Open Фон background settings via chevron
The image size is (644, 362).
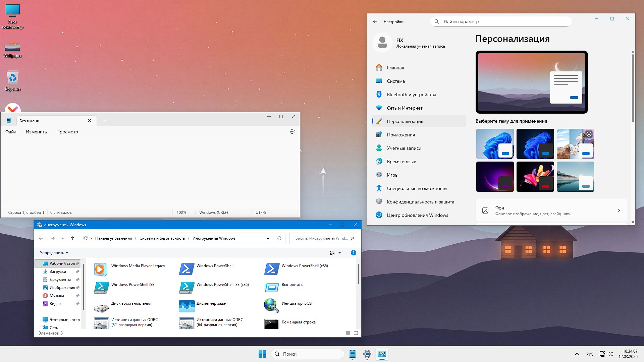pyautogui.click(x=619, y=210)
